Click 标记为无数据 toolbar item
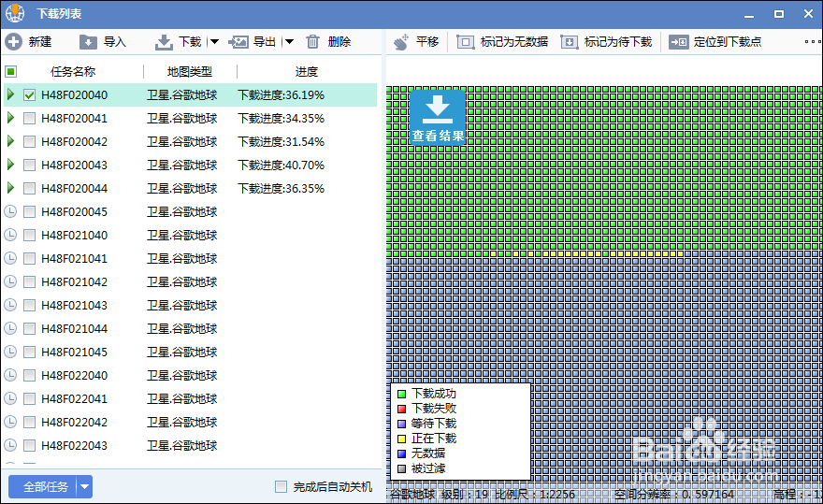This screenshot has height=504, width=823. tap(502, 42)
